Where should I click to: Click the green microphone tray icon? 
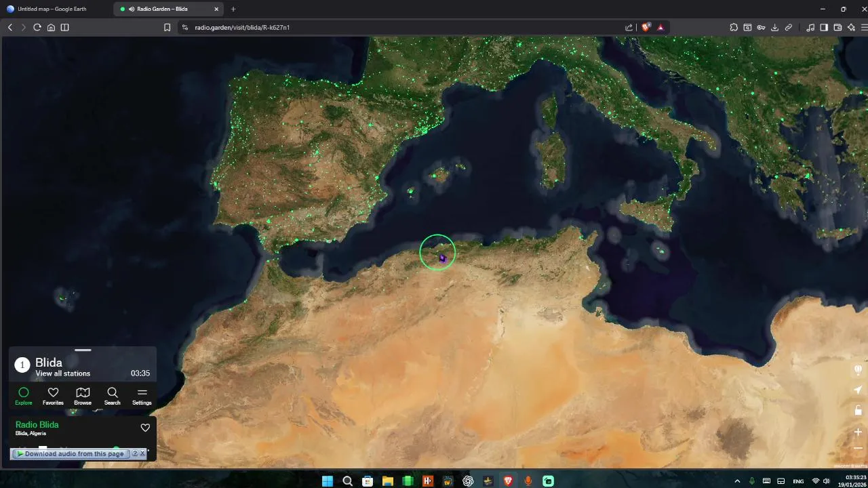(x=752, y=481)
